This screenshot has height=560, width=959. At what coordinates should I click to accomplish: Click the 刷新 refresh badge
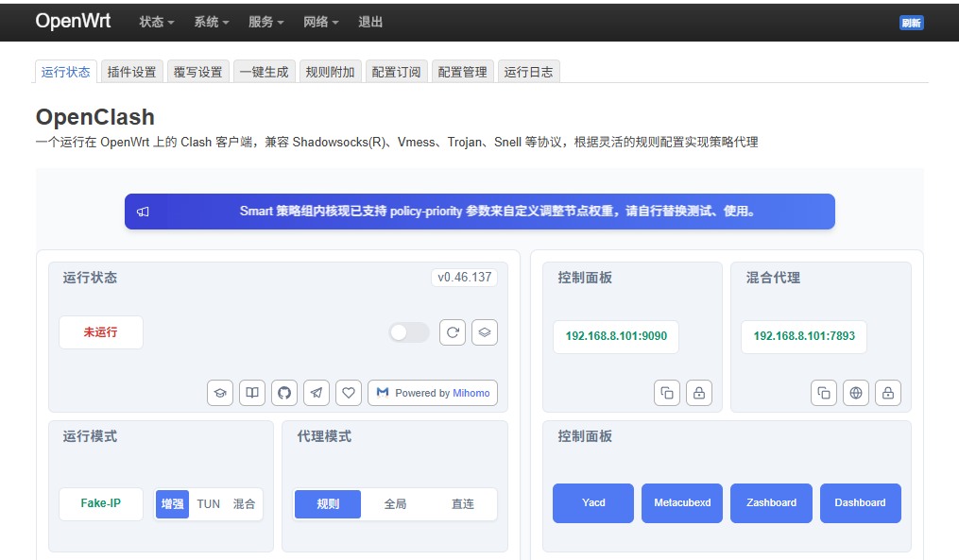tap(912, 23)
